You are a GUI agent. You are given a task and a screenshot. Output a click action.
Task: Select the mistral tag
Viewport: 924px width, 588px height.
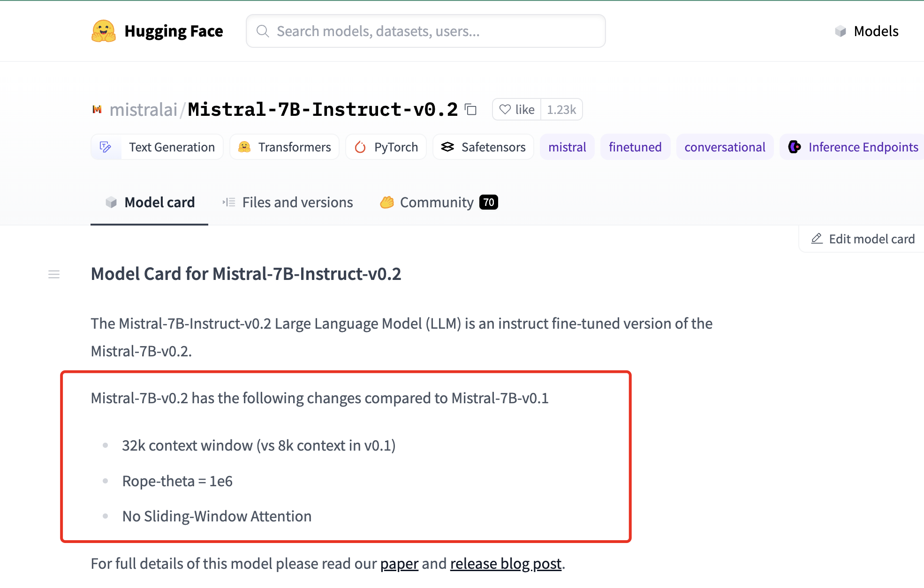point(567,147)
